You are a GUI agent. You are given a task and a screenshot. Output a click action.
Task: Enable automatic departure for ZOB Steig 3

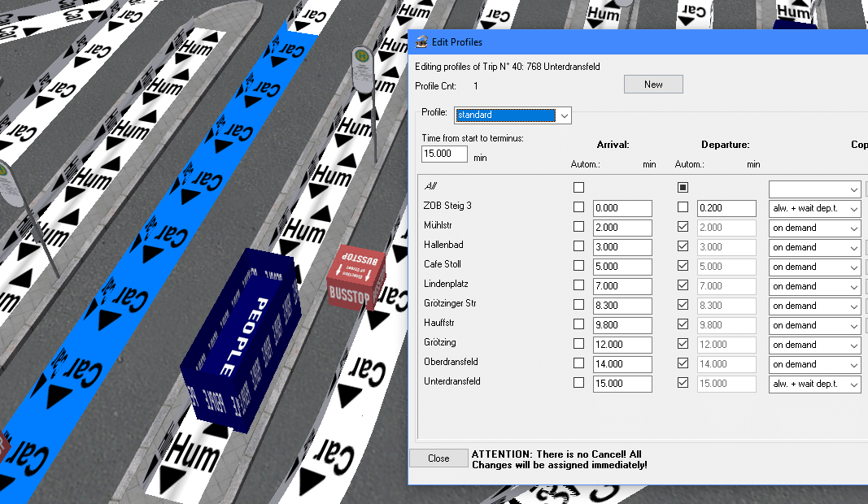[683, 208]
